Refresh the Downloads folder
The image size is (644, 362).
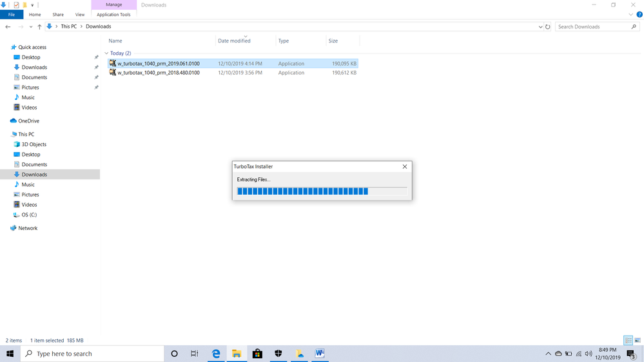547,26
